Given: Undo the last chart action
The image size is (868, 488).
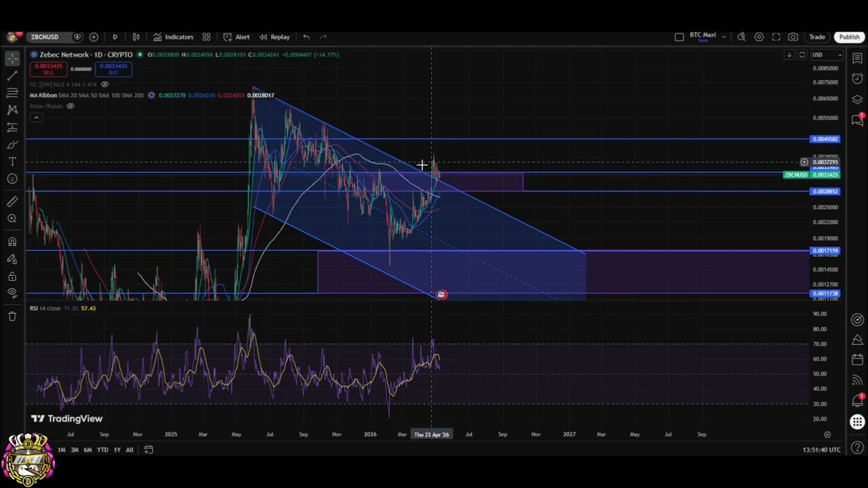Looking at the screenshot, I should coord(307,37).
